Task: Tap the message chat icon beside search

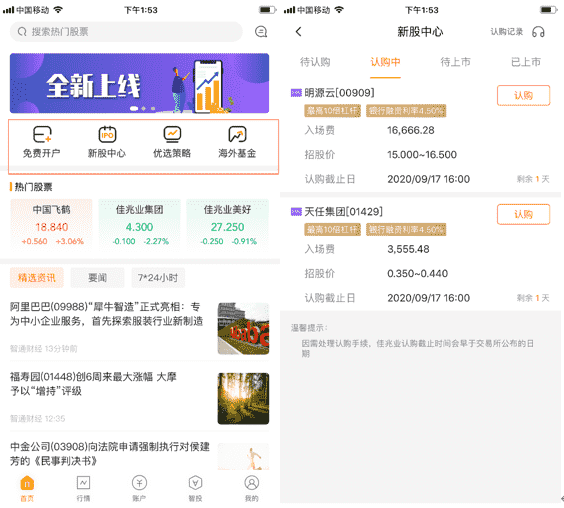Action: click(261, 32)
